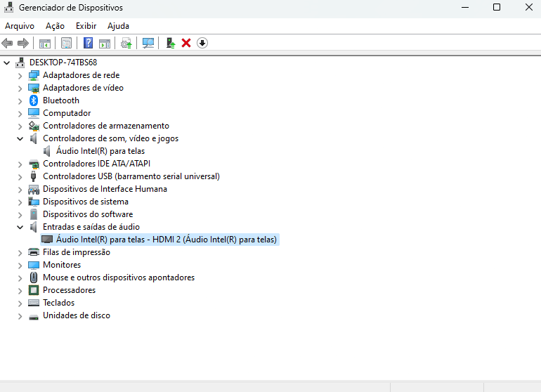Screen dimensions: 541x392
Task: Click the Teclados keyboard icon
Action: [34, 303]
